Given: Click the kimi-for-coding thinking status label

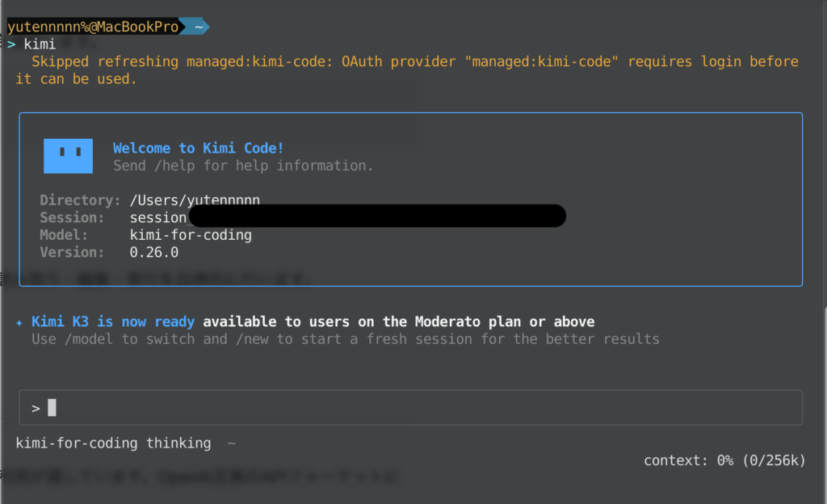Looking at the screenshot, I should click(x=113, y=443).
